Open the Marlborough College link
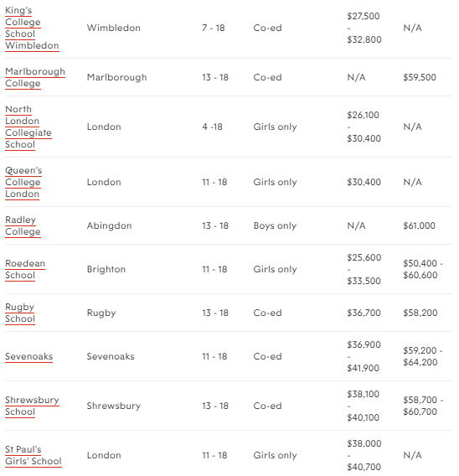 coord(35,77)
